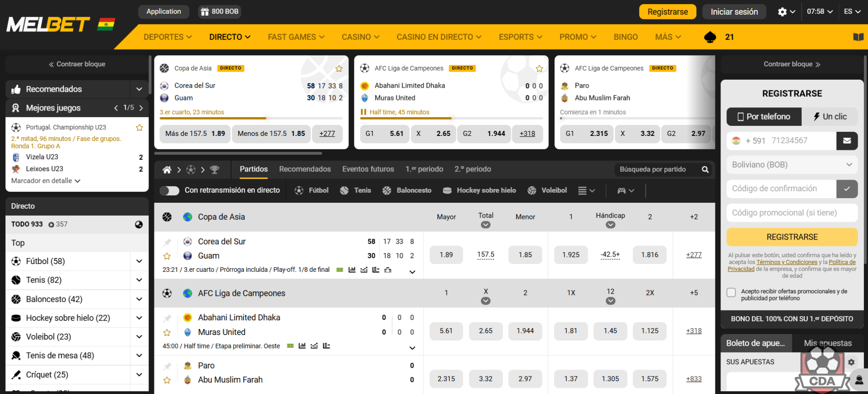Click Iniciar sesión button

click(734, 12)
